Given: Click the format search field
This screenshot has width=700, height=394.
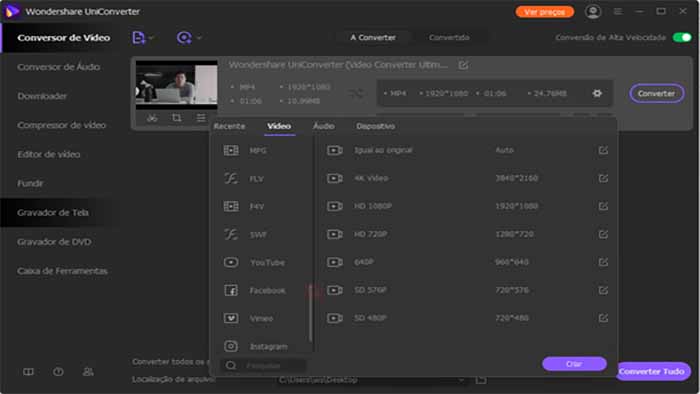Looking at the screenshot, I should pyautogui.click(x=263, y=365).
